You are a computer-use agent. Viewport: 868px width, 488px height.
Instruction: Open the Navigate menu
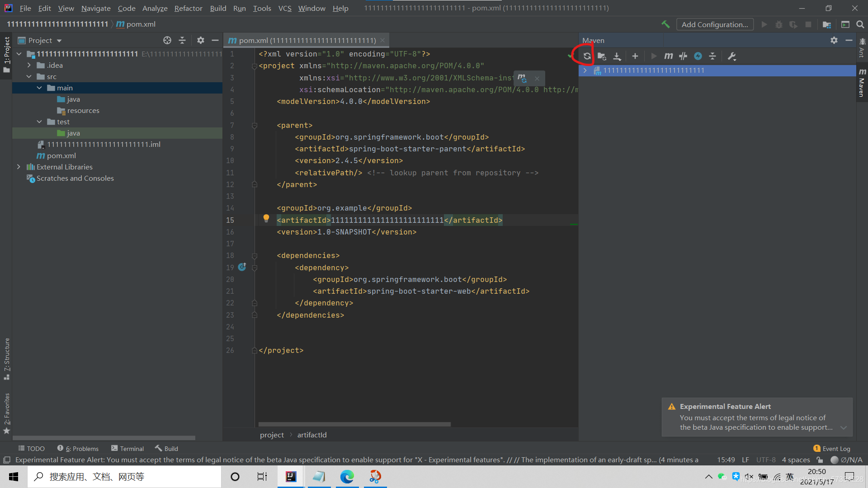click(96, 8)
